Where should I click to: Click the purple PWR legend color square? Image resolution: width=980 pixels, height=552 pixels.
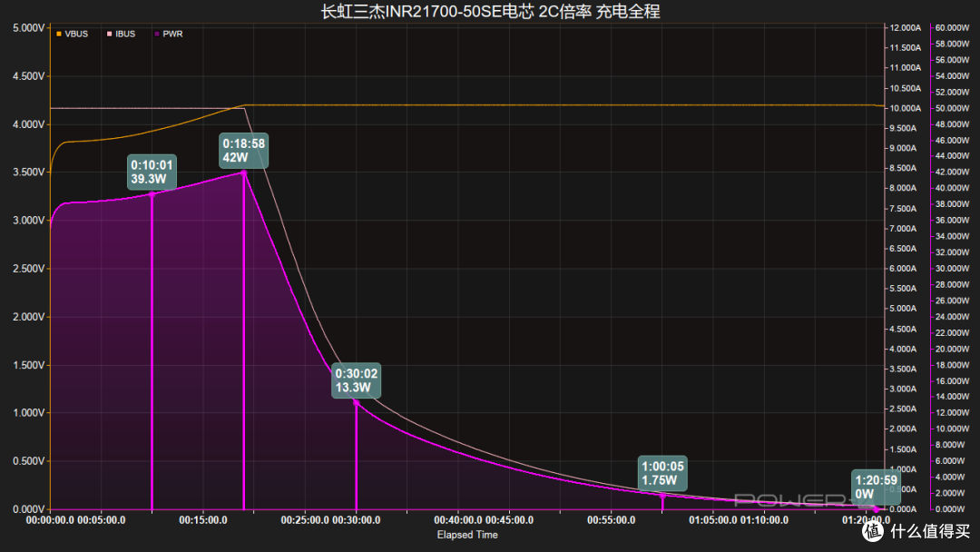point(157,34)
